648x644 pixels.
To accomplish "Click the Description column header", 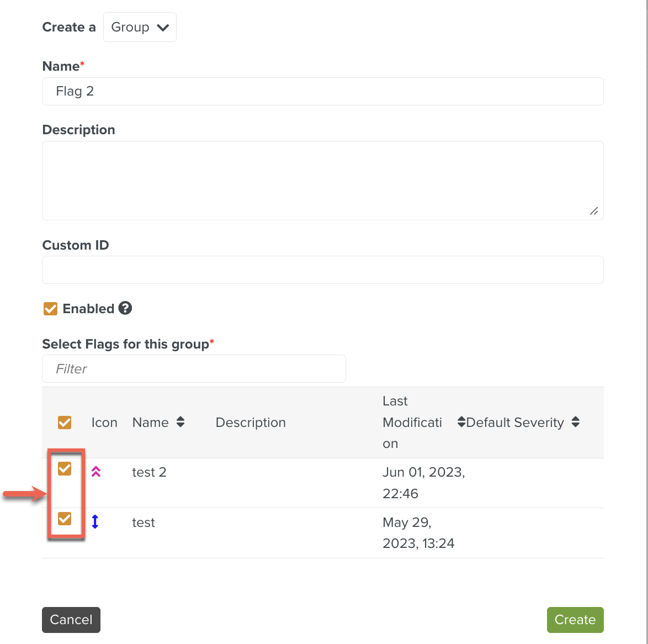I will 251,423.
